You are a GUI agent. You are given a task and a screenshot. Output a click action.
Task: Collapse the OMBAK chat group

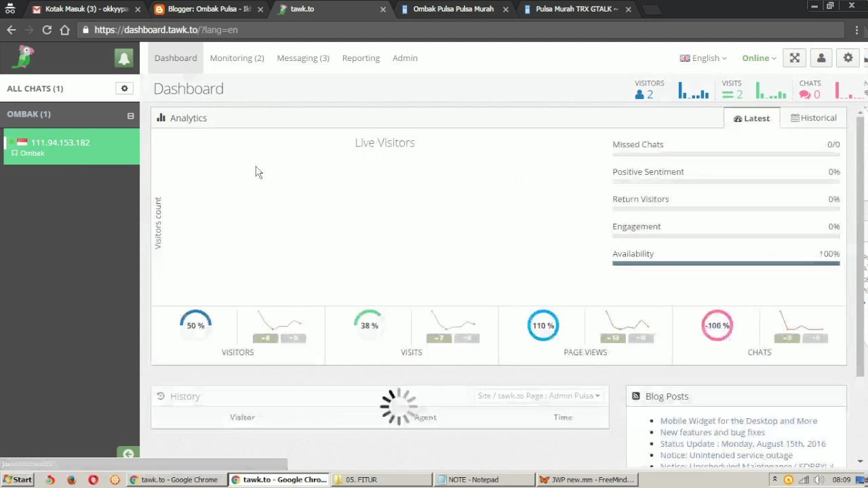[130, 115]
